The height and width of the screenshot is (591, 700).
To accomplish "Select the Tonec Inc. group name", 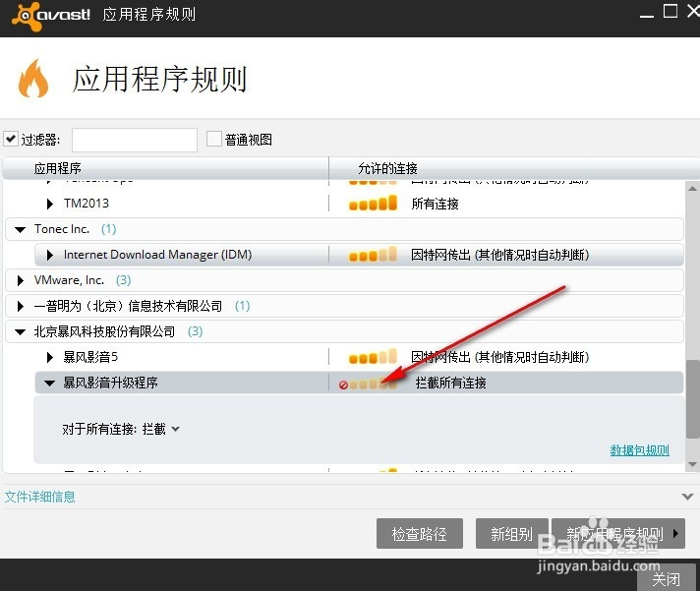I will 62,229.
